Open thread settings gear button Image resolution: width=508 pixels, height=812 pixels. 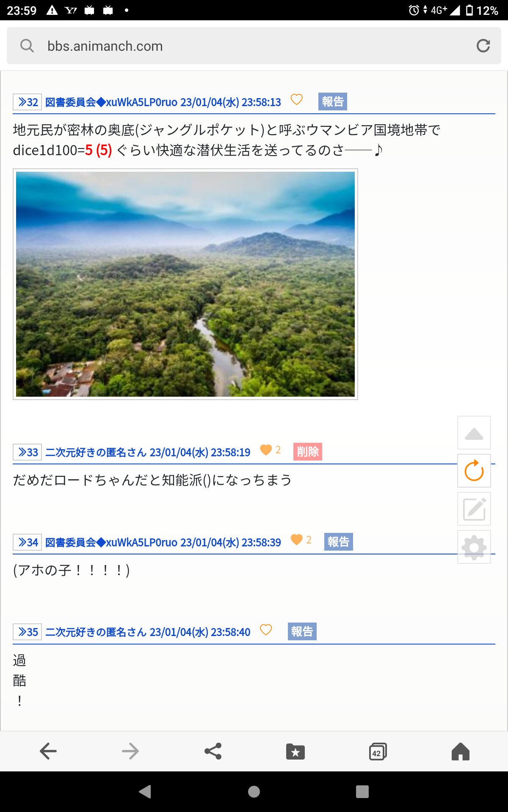(474, 547)
